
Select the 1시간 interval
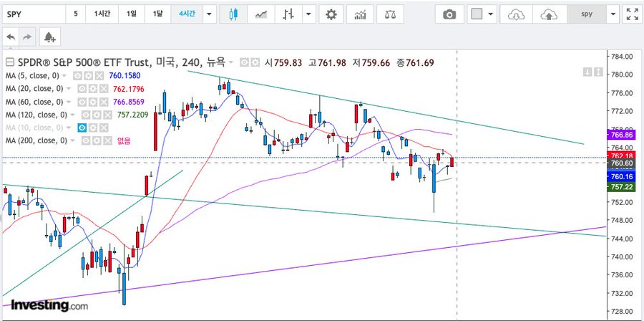point(102,14)
